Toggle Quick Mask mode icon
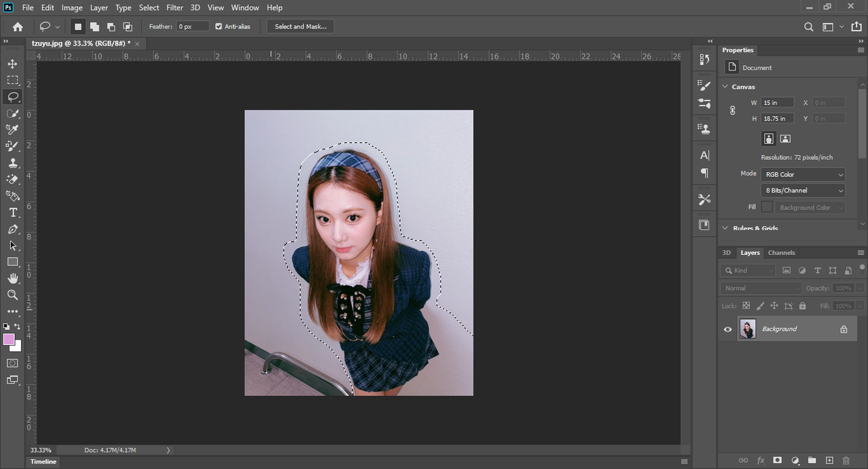 pyautogui.click(x=12, y=363)
